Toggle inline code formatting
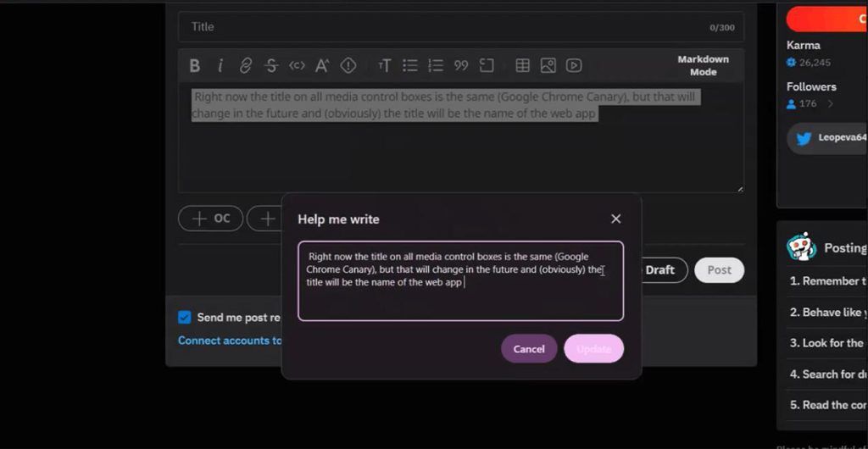 tap(297, 65)
